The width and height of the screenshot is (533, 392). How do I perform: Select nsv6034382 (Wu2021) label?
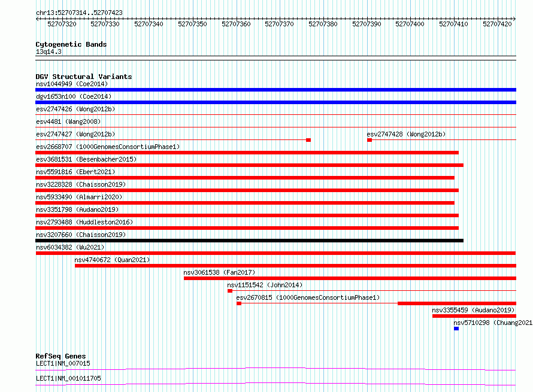(x=70, y=247)
